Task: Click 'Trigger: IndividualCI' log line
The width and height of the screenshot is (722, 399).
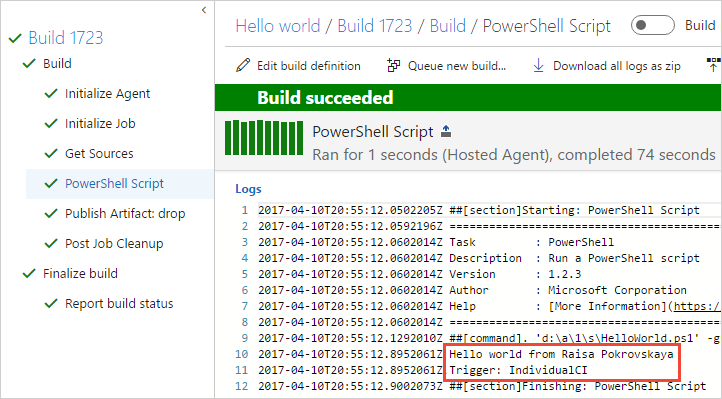Action: click(x=518, y=370)
